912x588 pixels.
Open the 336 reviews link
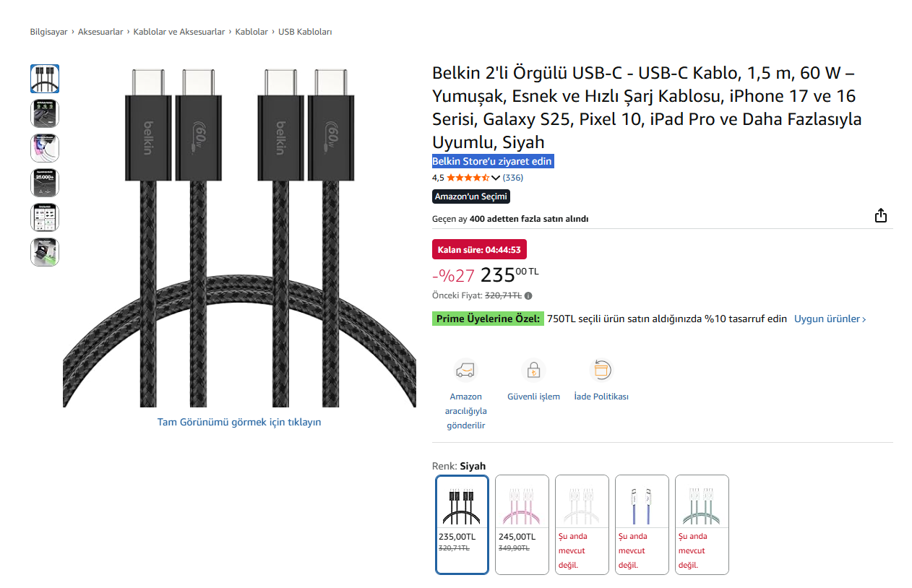coord(513,178)
